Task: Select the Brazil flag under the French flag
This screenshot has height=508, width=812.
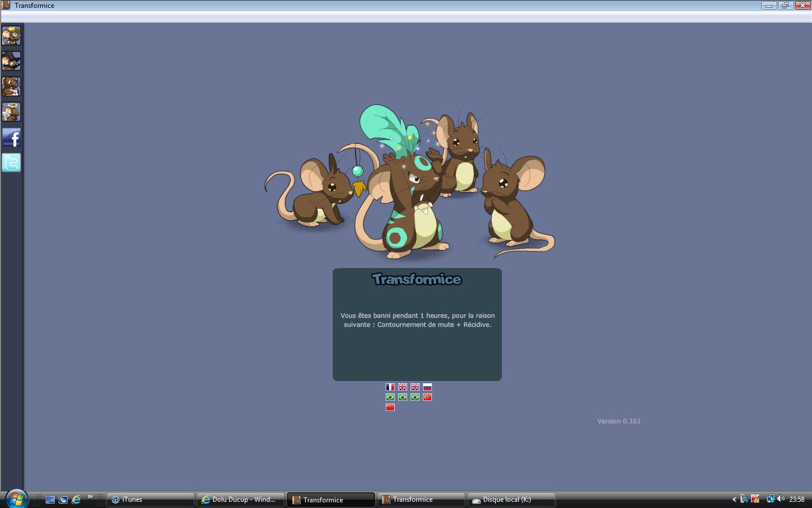Action: tap(390, 397)
